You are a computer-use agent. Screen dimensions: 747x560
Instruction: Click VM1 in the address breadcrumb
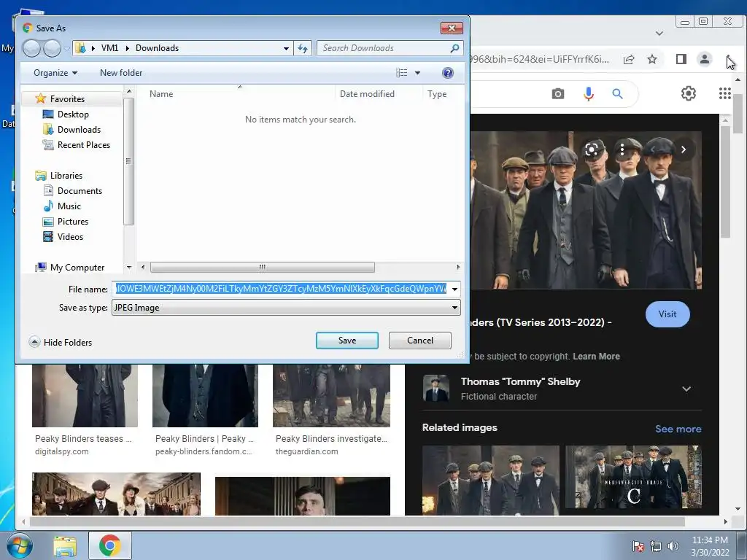[x=109, y=48]
